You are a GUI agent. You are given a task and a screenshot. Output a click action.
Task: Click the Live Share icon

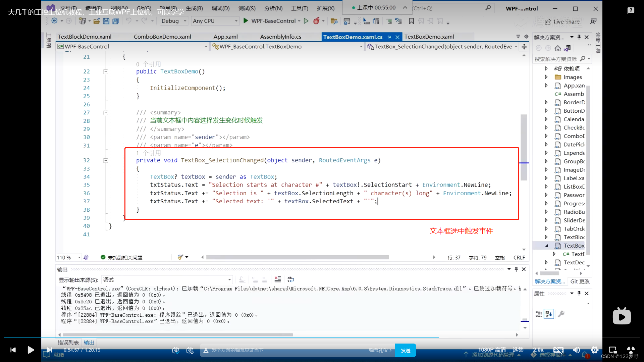[548, 22]
